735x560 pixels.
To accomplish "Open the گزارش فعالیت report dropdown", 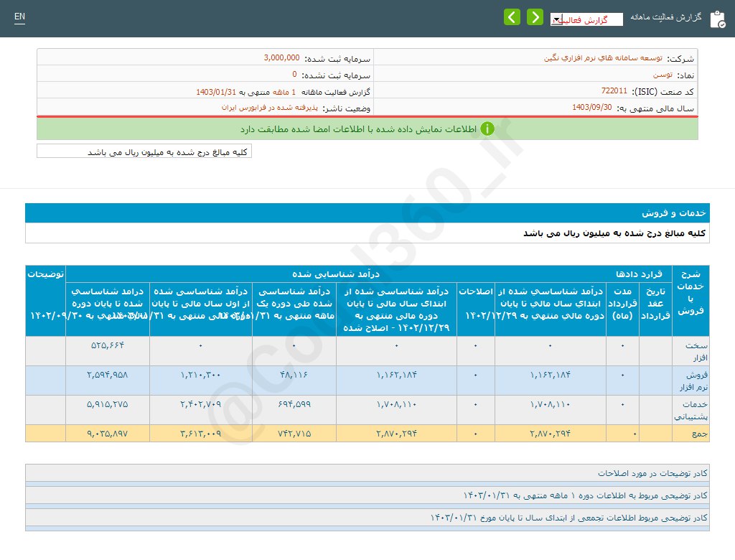I will click(586, 19).
